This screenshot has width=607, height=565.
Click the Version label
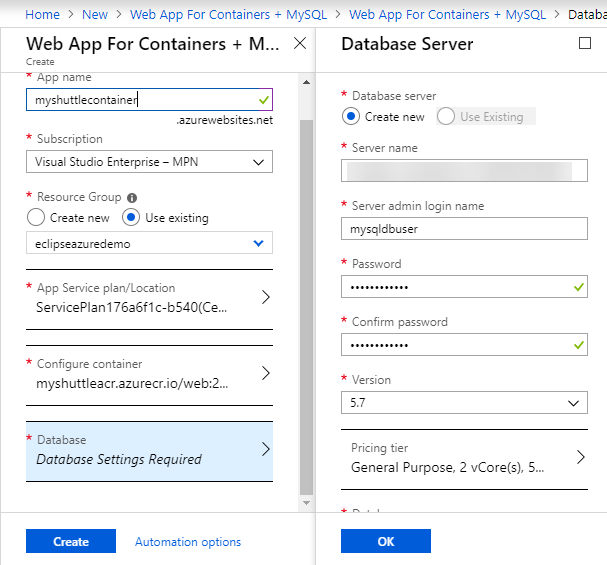click(x=371, y=380)
